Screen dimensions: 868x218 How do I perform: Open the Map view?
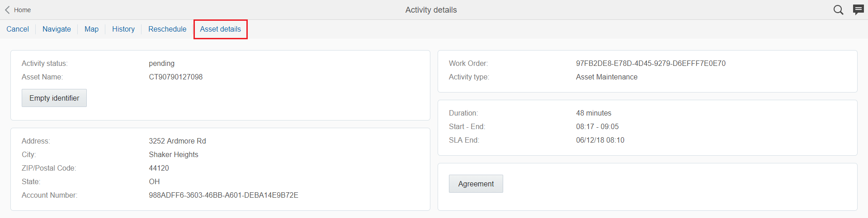pyautogui.click(x=91, y=29)
